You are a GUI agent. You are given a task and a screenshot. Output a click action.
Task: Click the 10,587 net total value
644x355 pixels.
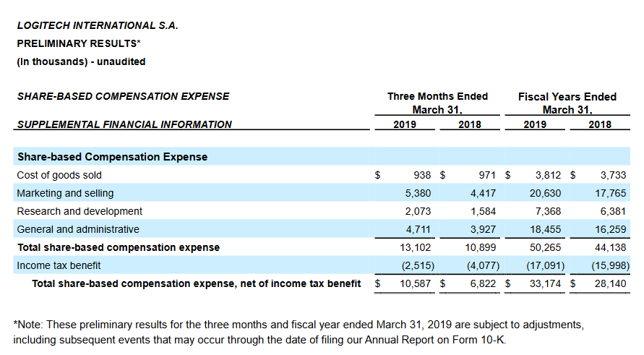(415, 283)
